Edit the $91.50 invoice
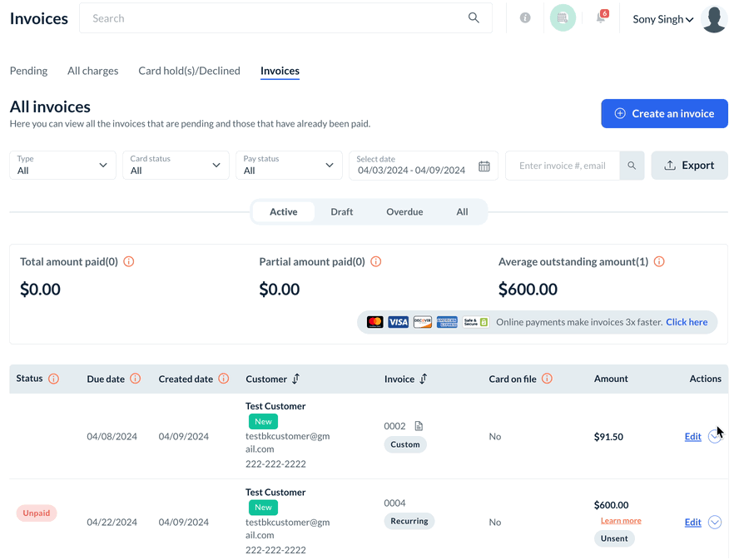This screenshot has width=744, height=560. pos(692,437)
